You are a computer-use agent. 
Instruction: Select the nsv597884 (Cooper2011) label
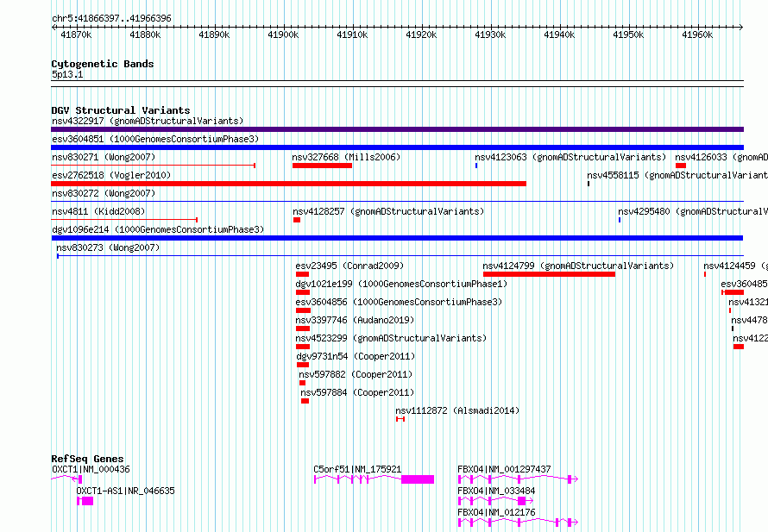click(357, 392)
